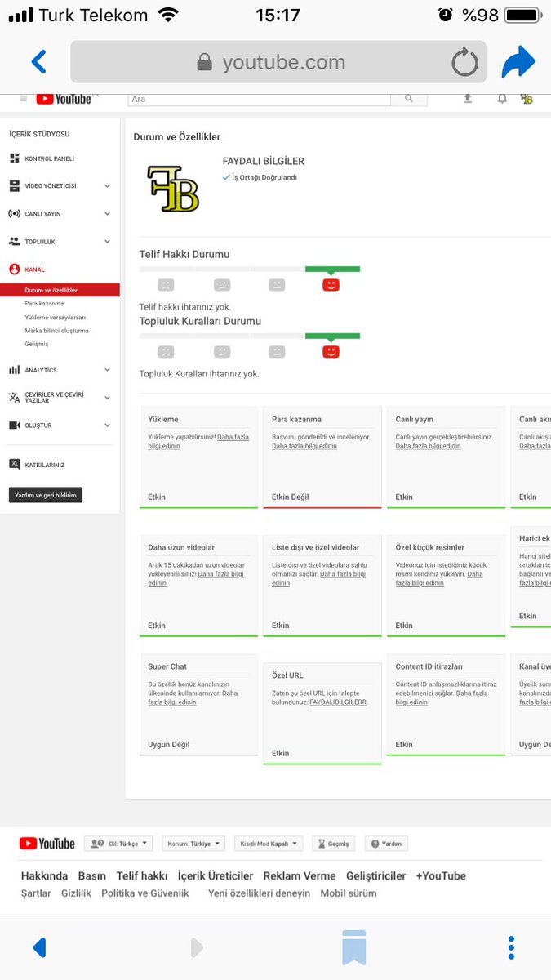Expand the Video Yöneticisi section chevron
551x980 pixels.
click(x=107, y=186)
